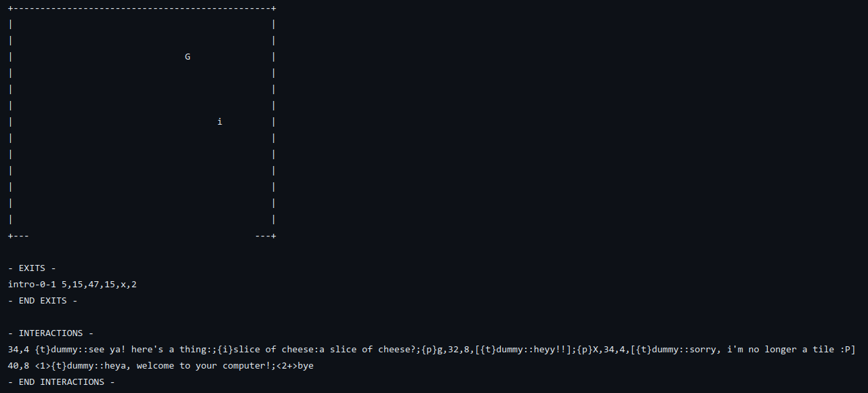Click the 40,8 interaction coordinates
The width and height of the screenshot is (868, 393).
click(18, 366)
